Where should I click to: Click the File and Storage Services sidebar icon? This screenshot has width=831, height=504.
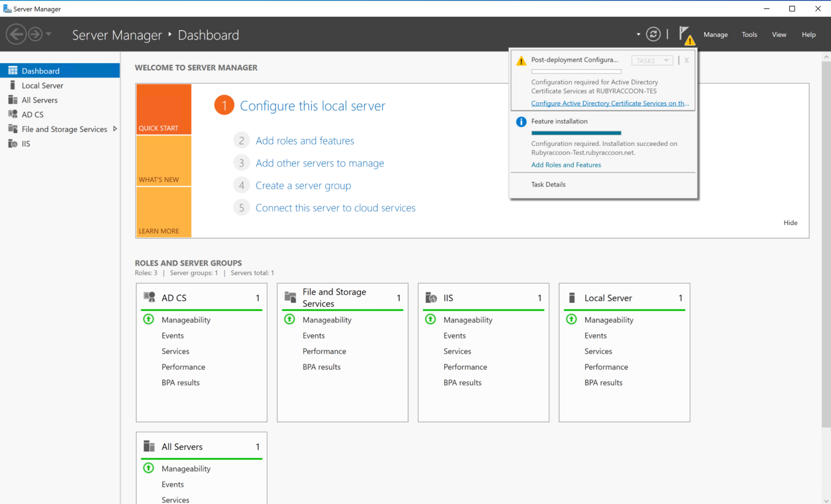tap(13, 129)
